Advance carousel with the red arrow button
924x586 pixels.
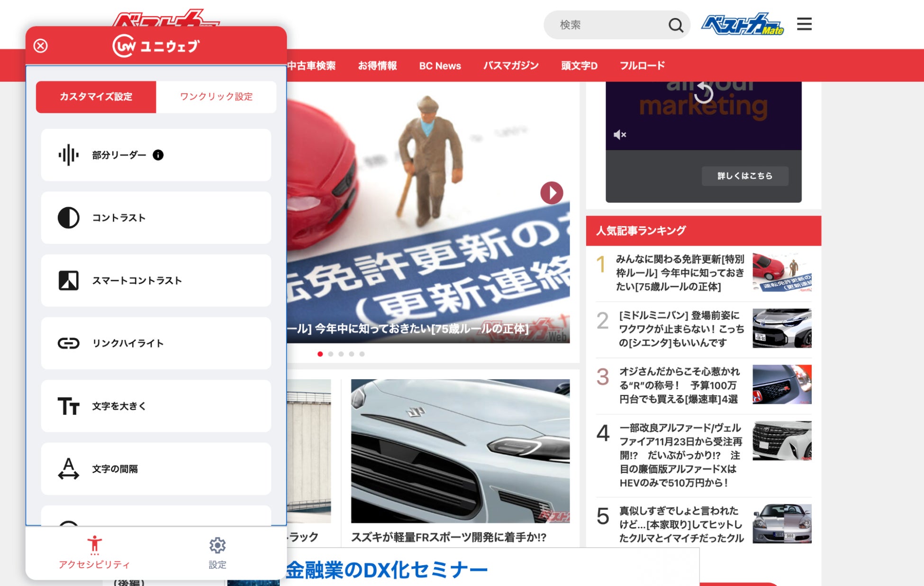(552, 193)
